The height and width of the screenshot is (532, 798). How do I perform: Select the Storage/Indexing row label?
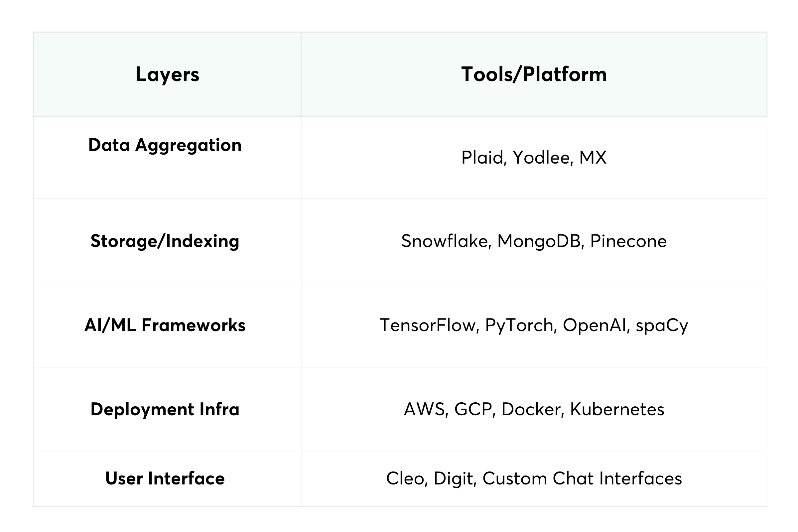pos(165,241)
